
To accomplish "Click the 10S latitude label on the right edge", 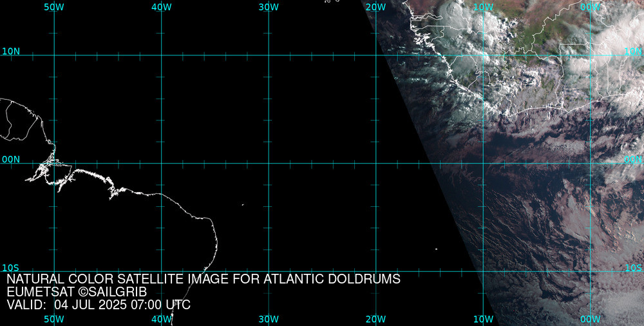I will click(633, 267).
